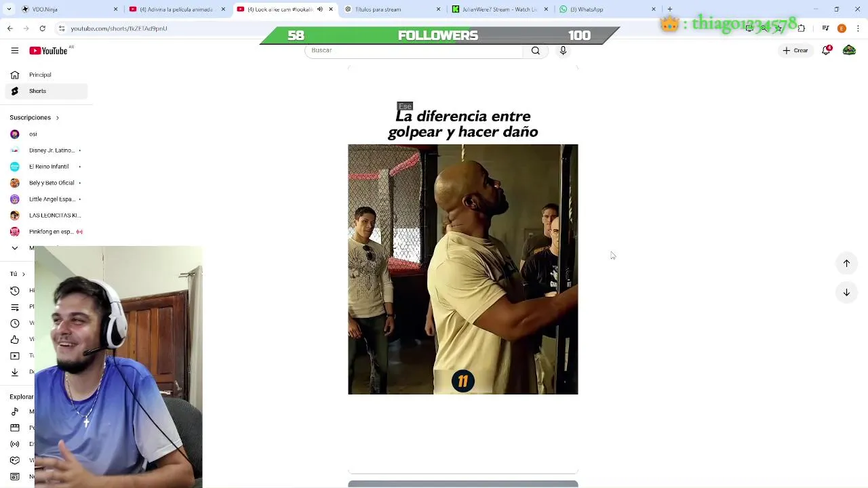The width and height of the screenshot is (868, 488).
Task: Open Downloads icon in sidebar
Action: 14,371
